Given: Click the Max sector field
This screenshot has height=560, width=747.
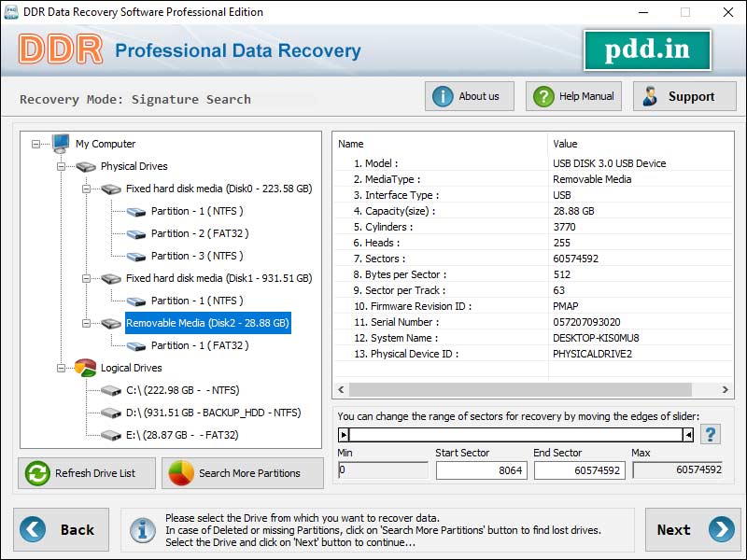Looking at the screenshot, I should (679, 470).
